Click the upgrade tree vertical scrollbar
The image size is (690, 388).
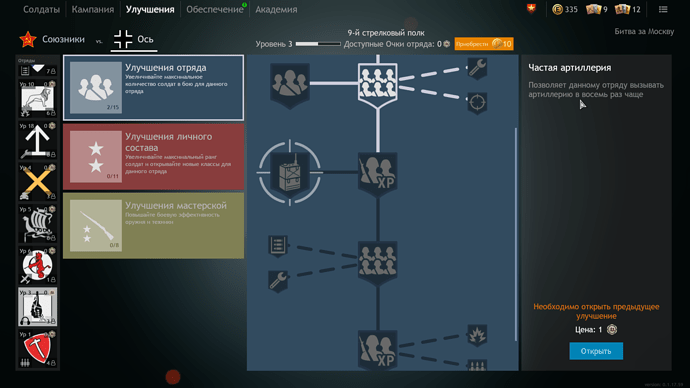pyautogui.click(x=515, y=234)
